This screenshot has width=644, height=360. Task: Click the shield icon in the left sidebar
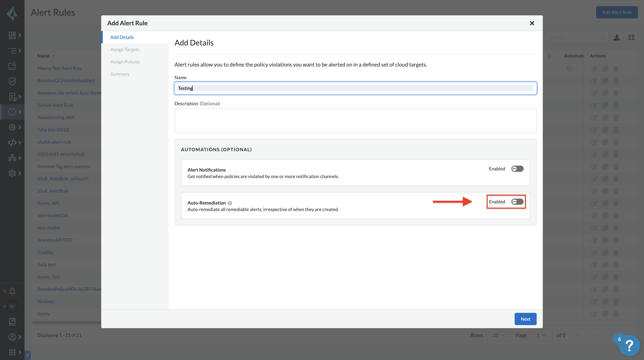pos(12,81)
